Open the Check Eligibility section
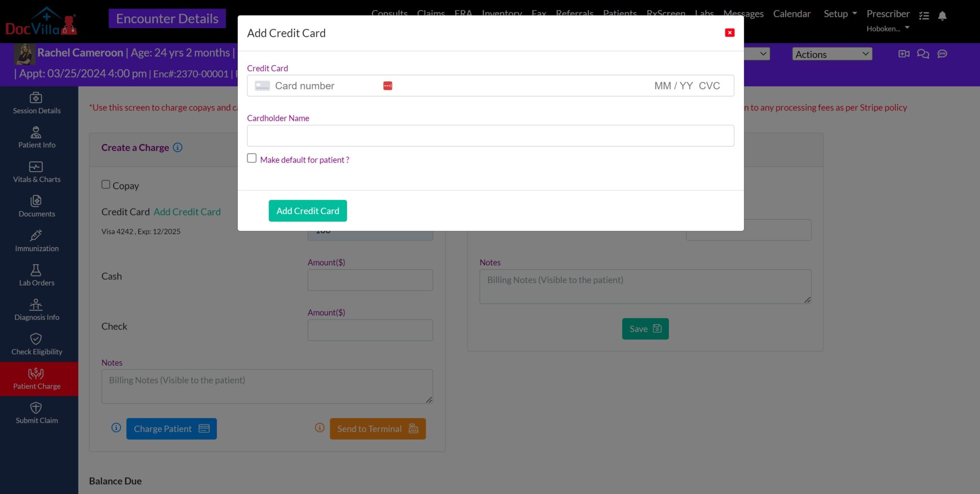Screen dimensions: 980x494 click(36, 344)
